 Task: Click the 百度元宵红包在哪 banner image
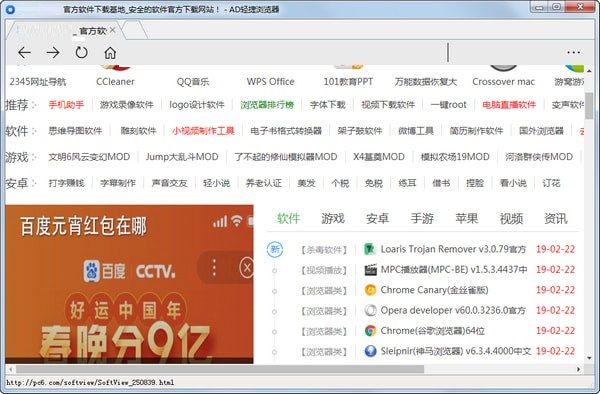click(129, 284)
